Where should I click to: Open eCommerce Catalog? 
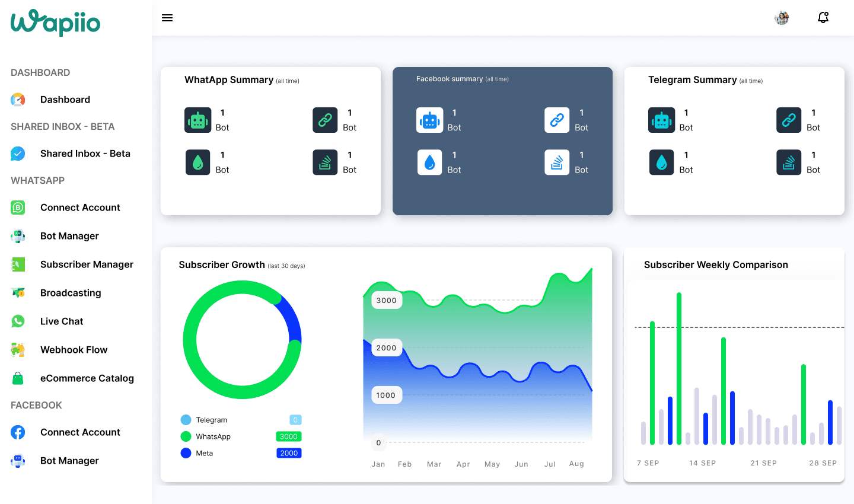[87, 378]
